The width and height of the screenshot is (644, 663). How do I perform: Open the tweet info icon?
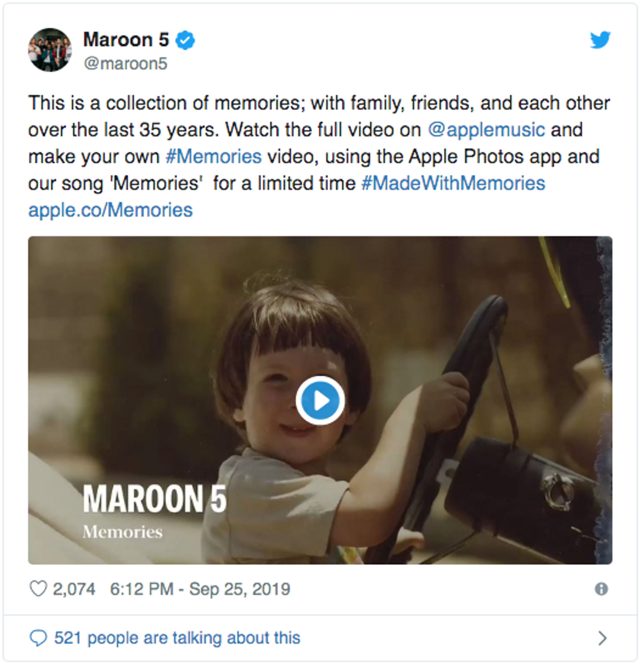[x=601, y=589]
